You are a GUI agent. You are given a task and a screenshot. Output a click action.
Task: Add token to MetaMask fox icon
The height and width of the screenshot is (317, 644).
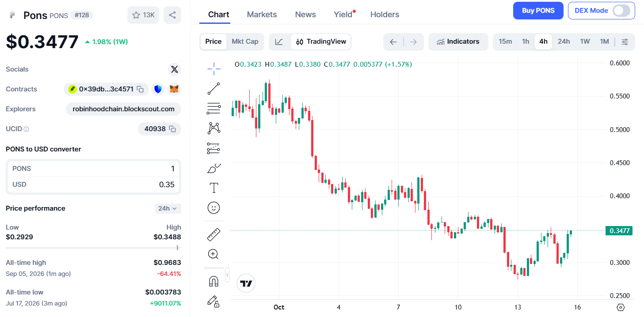coord(175,89)
